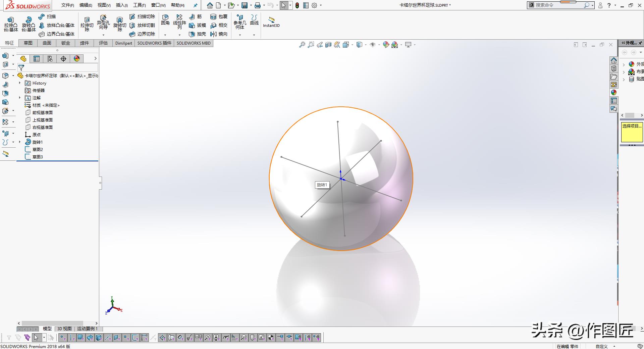Click the Extruded Cut tool (拉伸切除)
Screen dimensions: 644x349
click(87, 23)
